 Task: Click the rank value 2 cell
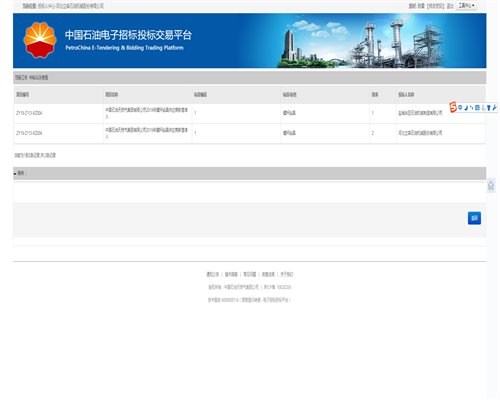tap(373, 133)
